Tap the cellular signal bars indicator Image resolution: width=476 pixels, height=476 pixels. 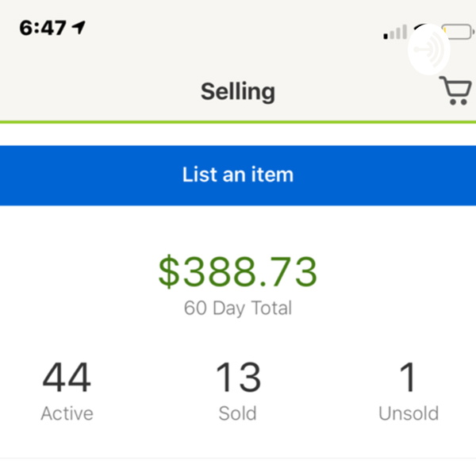pos(394,33)
